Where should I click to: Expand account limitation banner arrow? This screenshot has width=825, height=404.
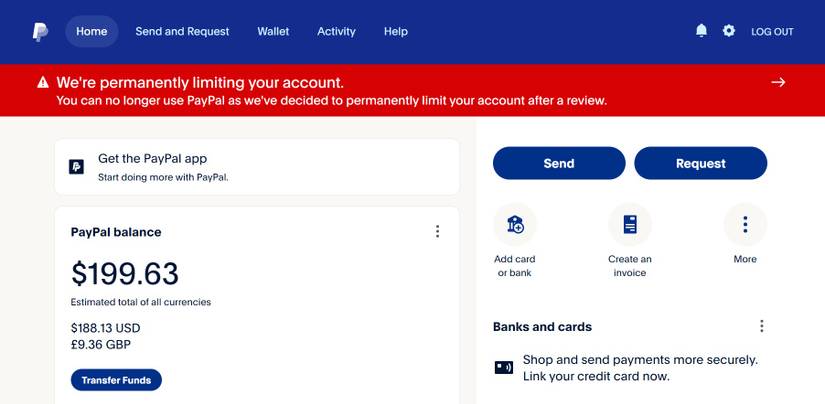pyautogui.click(x=778, y=82)
